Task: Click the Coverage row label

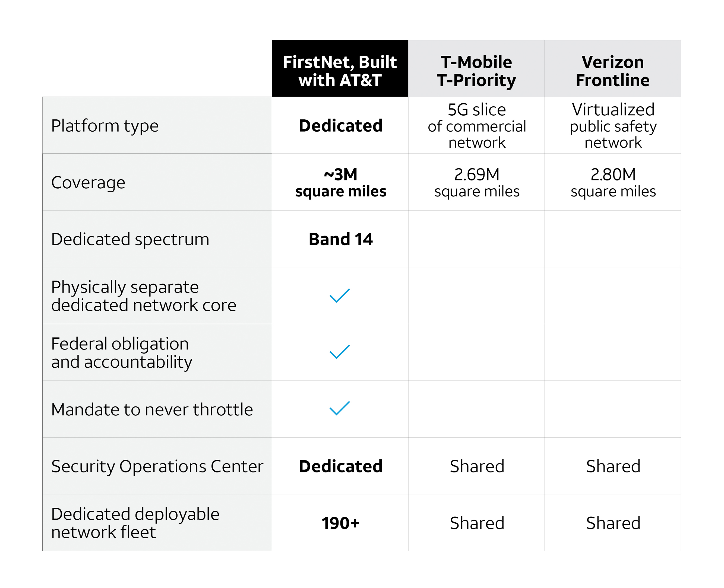Action: coord(88,183)
